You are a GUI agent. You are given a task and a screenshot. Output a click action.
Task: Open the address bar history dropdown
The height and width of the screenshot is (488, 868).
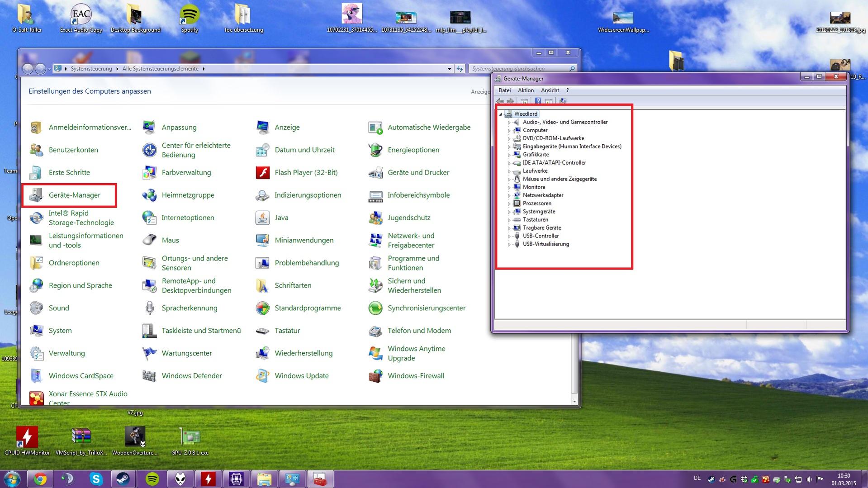449,69
